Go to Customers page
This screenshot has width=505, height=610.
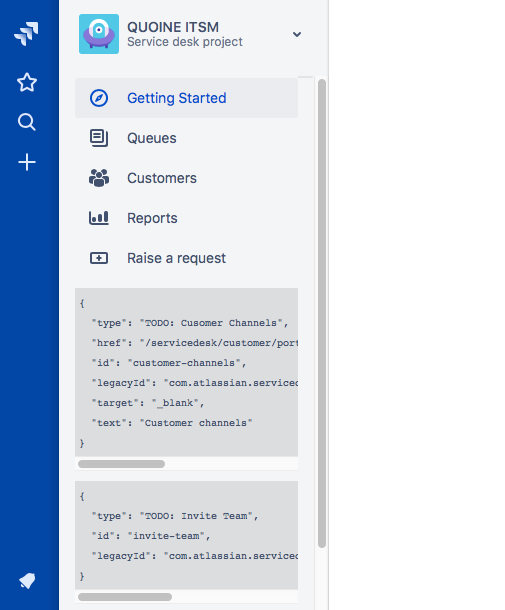point(186,178)
